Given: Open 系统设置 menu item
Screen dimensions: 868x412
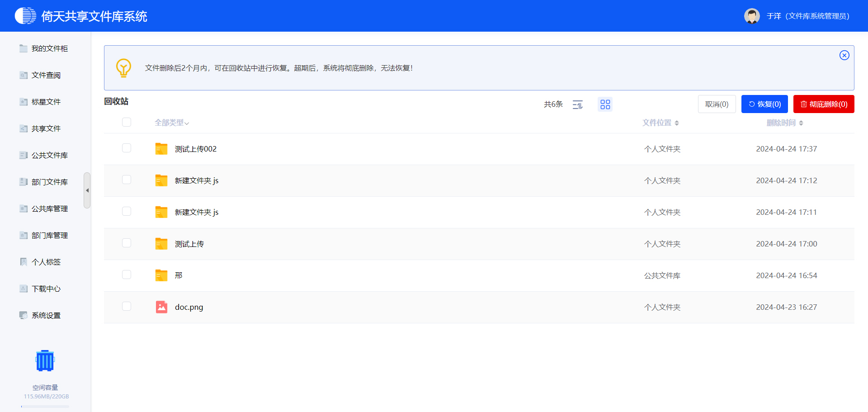Looking at the screenshot, I should pyautogui.click(x=45, y=315).
